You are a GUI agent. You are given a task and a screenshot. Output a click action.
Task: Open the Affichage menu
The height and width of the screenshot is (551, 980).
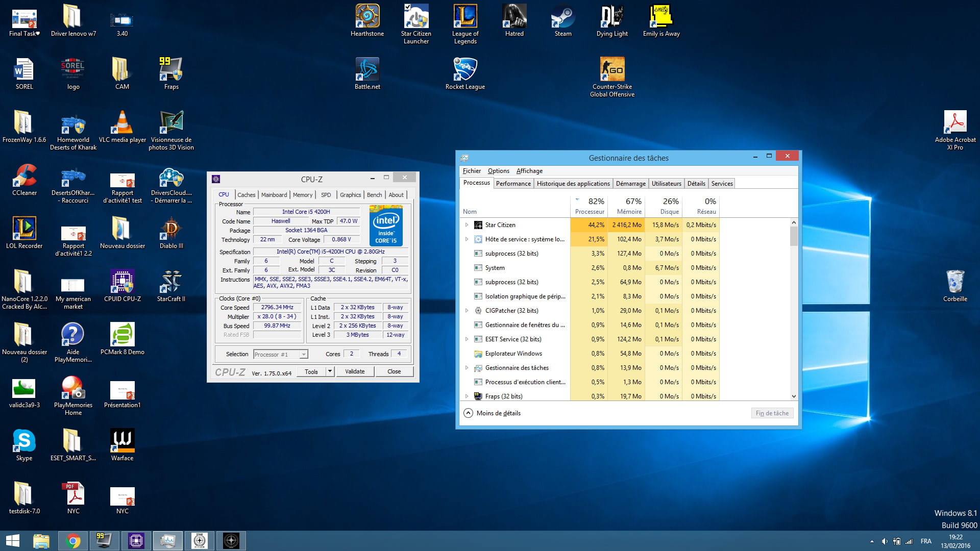pyautogui.click(x=529, y=171)
